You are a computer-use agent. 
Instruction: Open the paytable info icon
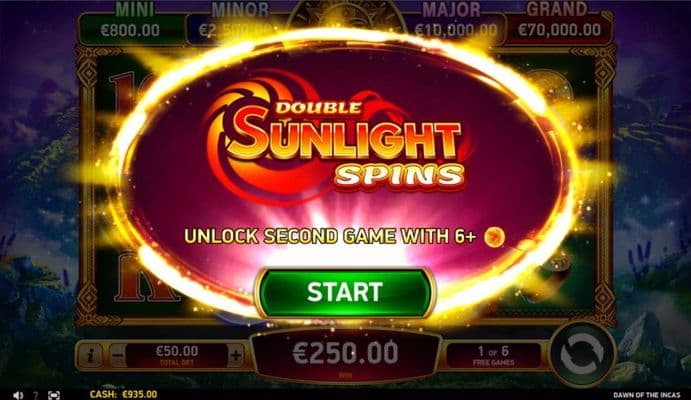[x=90, y=356]
